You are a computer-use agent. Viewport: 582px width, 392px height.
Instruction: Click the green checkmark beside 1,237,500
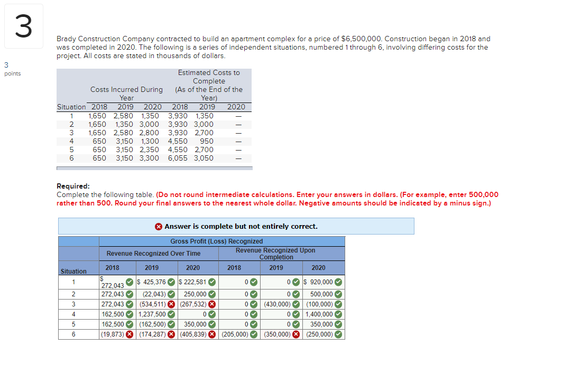171,314
